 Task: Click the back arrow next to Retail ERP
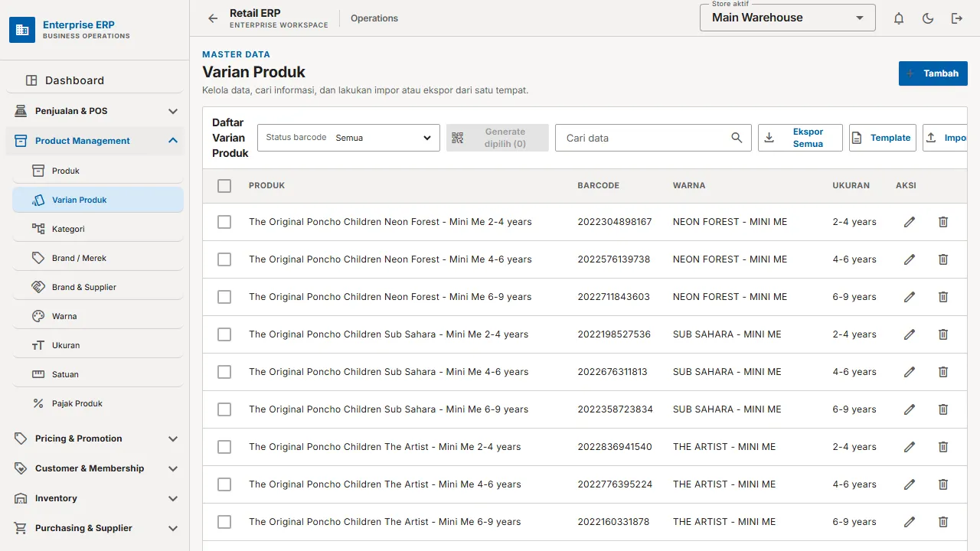click(x=213, y=18)
